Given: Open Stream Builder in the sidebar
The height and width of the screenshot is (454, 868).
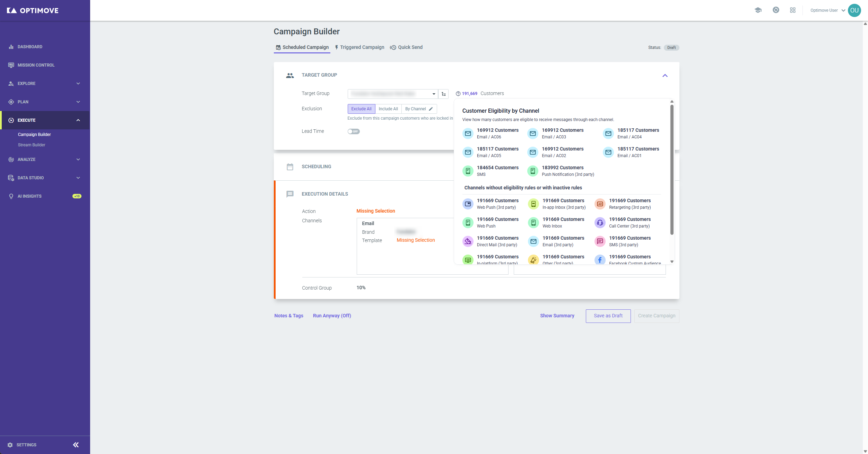Looking at the screenshot, I should click(32, 145).
